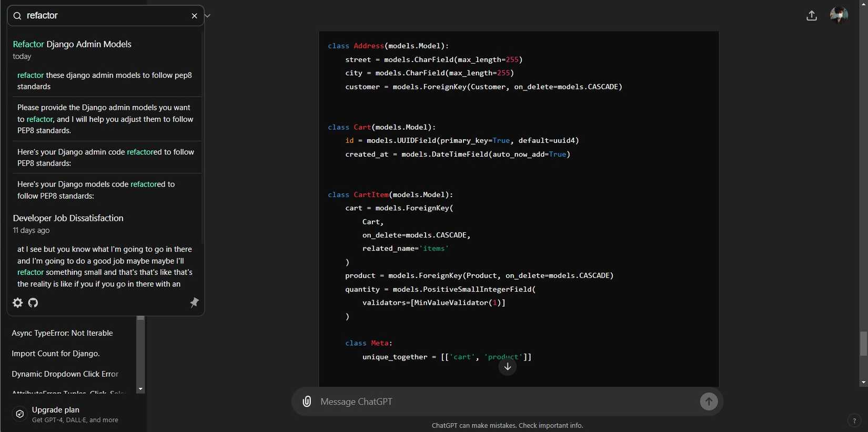Image resolution: width=868 pixels, height=432 pixels.
Task: Select Async TypeError: Not Iterable chat
Action: click(62, 333)
